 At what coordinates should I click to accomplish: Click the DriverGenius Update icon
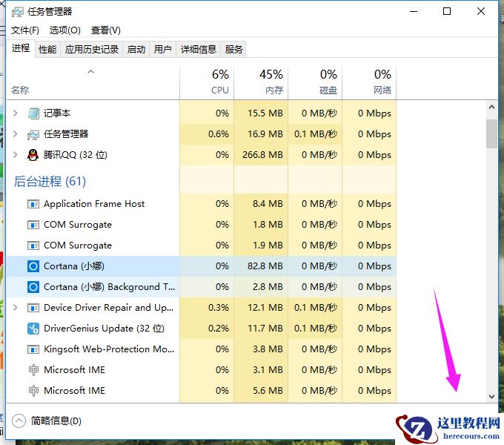point(33,329)
